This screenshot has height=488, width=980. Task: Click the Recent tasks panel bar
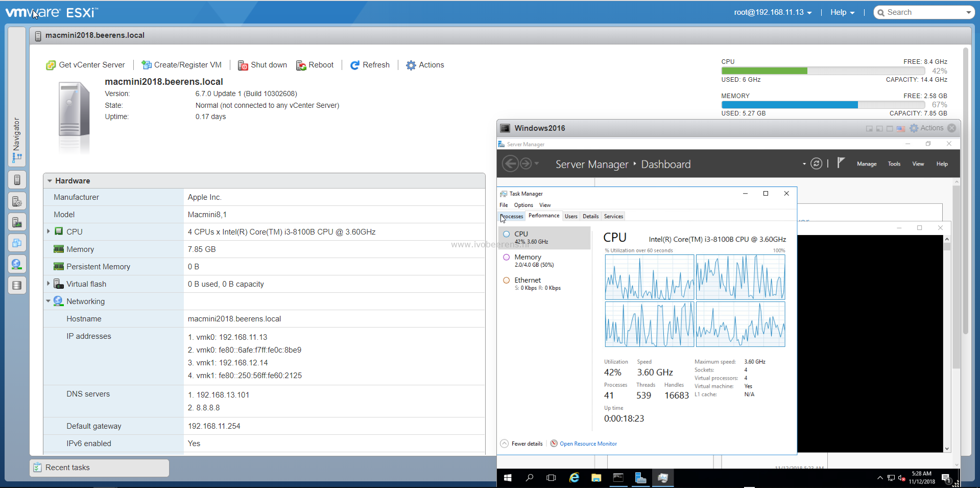click(x=99, y=468)
